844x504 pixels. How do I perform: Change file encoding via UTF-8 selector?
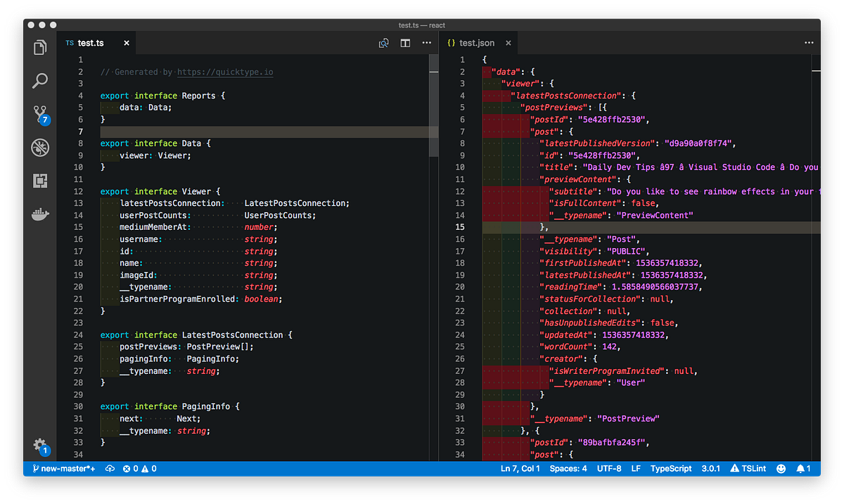point(609,468)
